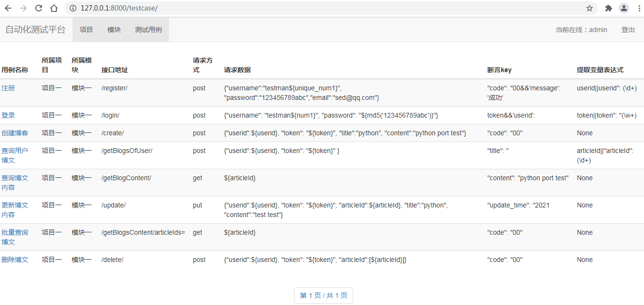
Task: Click extraction expression userid||userid": (\d+)
Action: pos(607,88)
